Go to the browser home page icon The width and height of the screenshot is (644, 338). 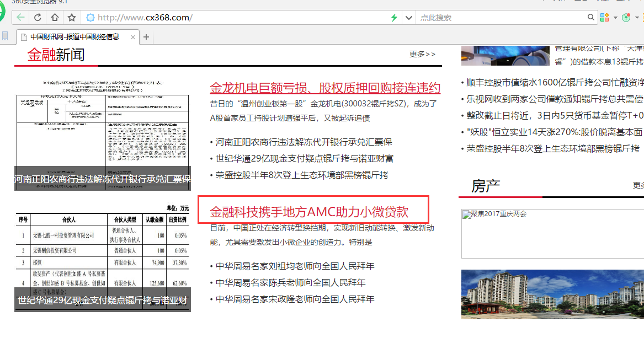(55, 17)
